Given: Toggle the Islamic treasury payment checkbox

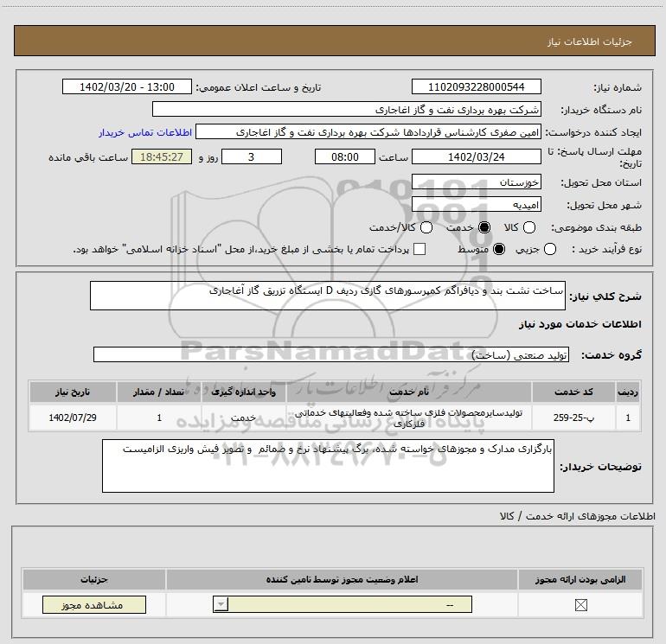Looking at the screenshot, I should (x=419, y=249).
